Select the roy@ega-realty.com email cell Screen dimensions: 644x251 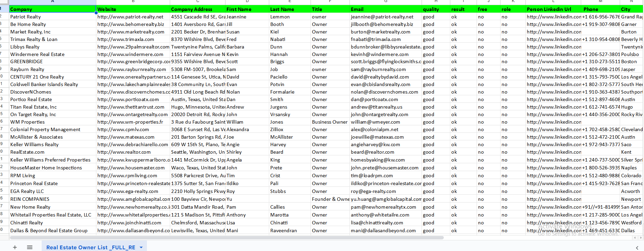click(386, 191)
